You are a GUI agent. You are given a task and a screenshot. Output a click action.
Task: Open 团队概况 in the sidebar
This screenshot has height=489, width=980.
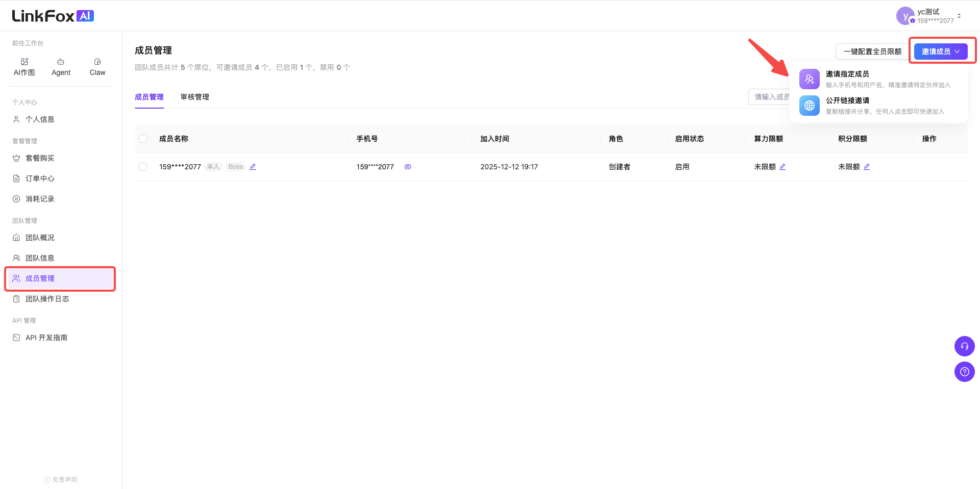pyautogui.click(x=60, y=238)
